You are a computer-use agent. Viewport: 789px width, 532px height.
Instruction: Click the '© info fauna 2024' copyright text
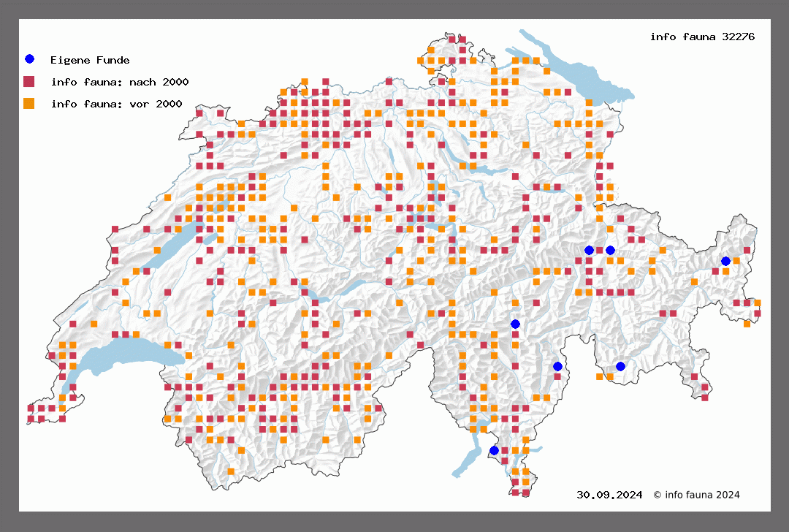tap(696, 495)
